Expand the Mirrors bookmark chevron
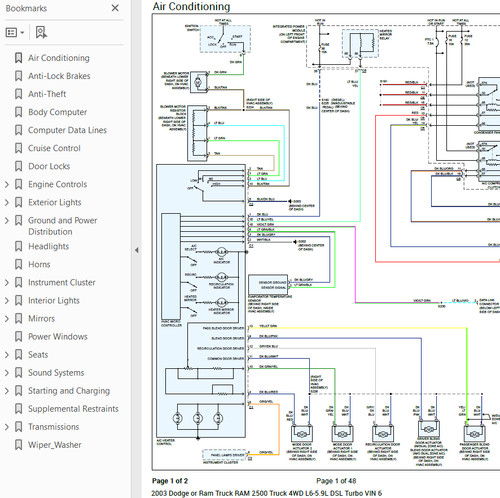This screenshot has height=498, width=500. (x=7, y=318)
